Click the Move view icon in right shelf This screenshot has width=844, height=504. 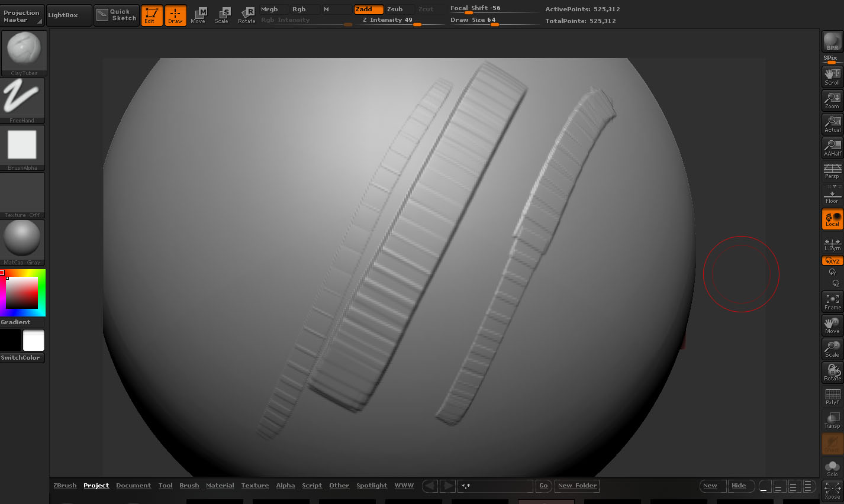(832, 325)
